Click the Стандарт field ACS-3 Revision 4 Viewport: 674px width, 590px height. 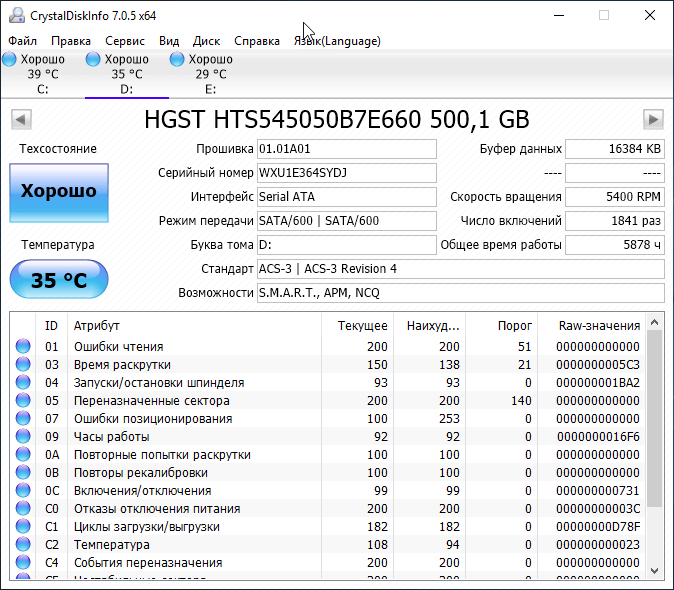(x=461, y=269)
